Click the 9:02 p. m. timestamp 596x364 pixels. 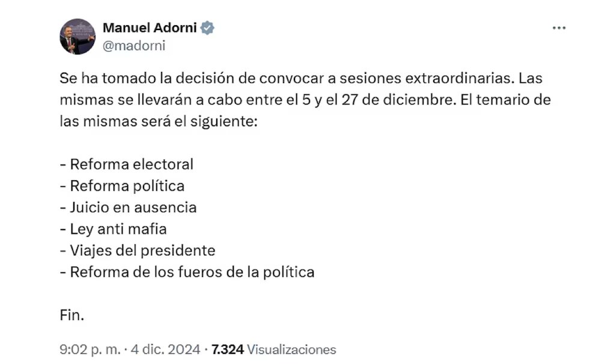point(85,349)
